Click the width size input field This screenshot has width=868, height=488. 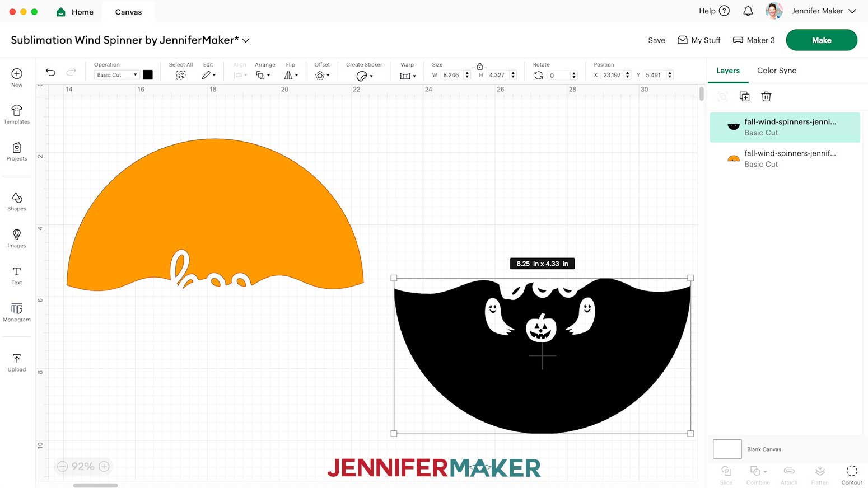click(x=451, y=75)
